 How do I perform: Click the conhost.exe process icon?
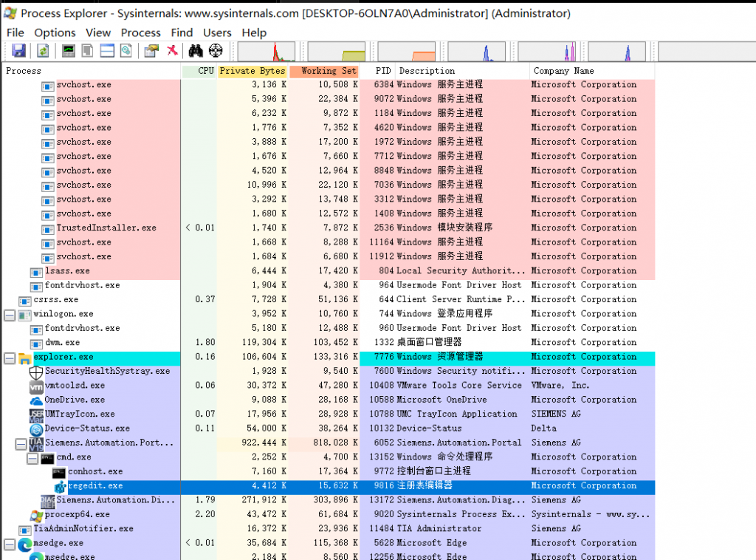pos(59,472)
